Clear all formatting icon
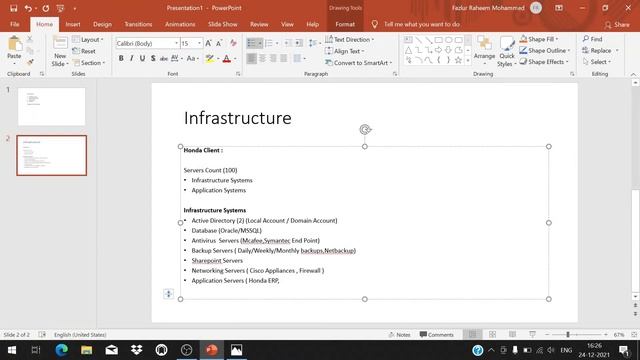Screen dimensions: 640x360 [x=233, y=43]
